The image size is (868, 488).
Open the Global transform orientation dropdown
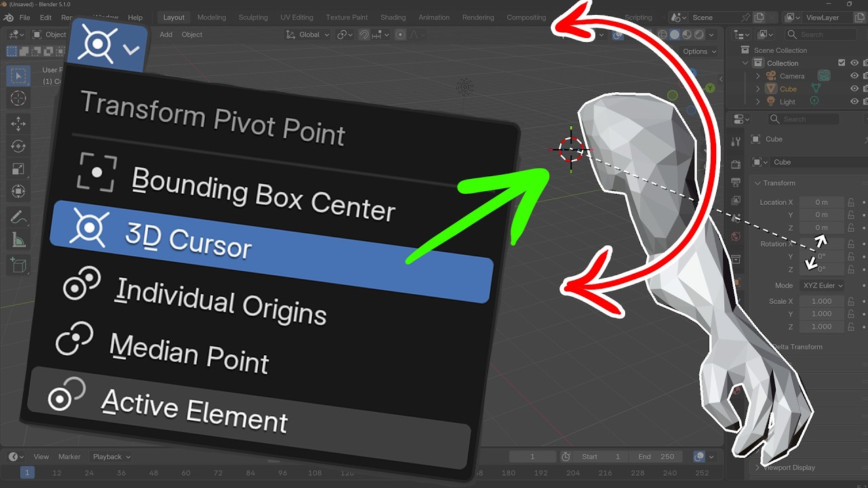309,35
